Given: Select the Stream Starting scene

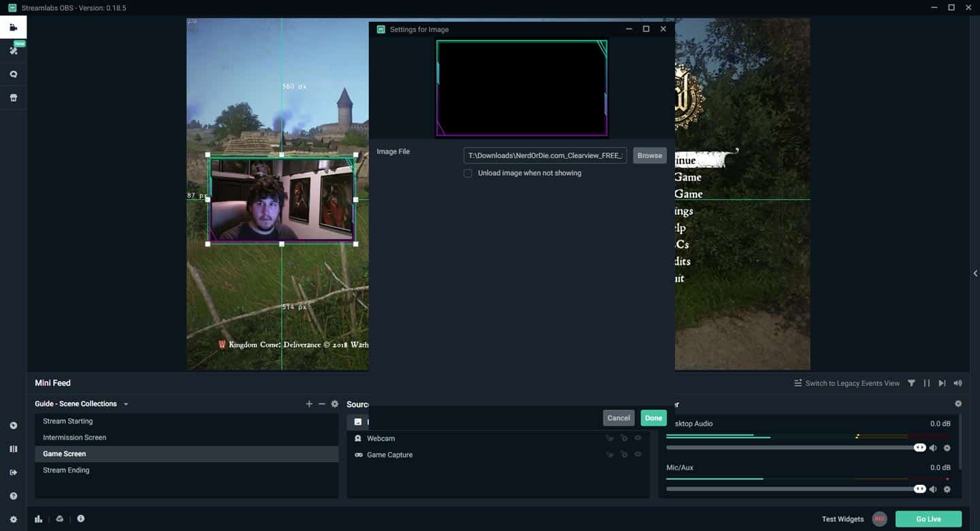Looking at the screenshot, I should [x=186, y=421].
